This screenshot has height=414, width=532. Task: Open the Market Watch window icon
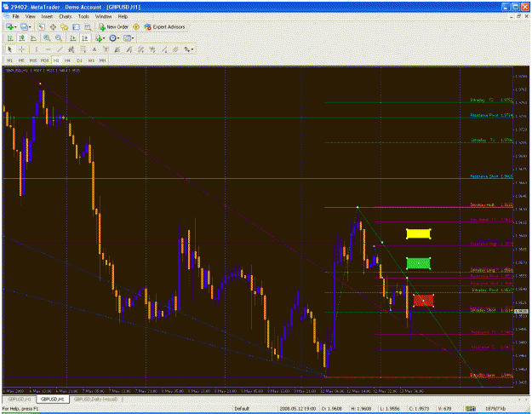click(41, 27)
